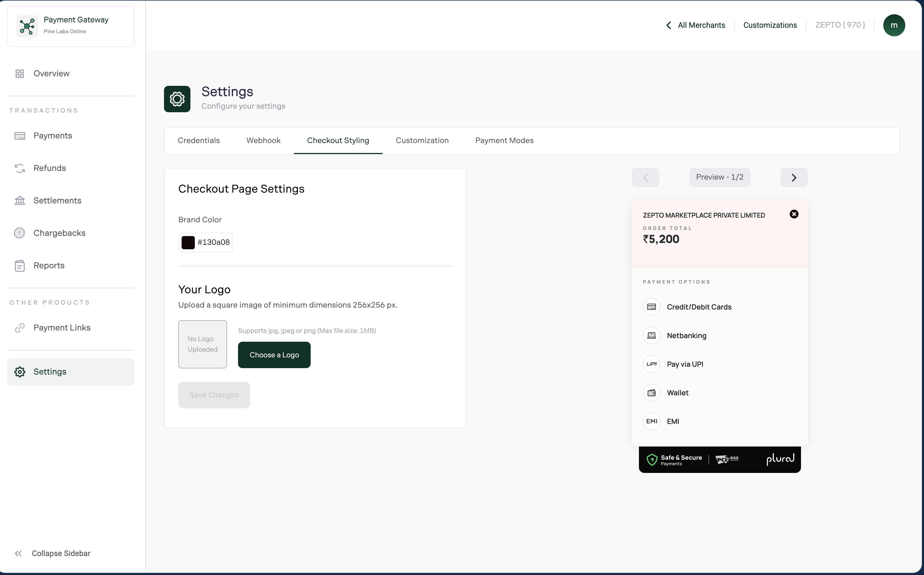Click ZEPTO MARKETPLACE PRIVATE LIMITED title

coord(704,215)
